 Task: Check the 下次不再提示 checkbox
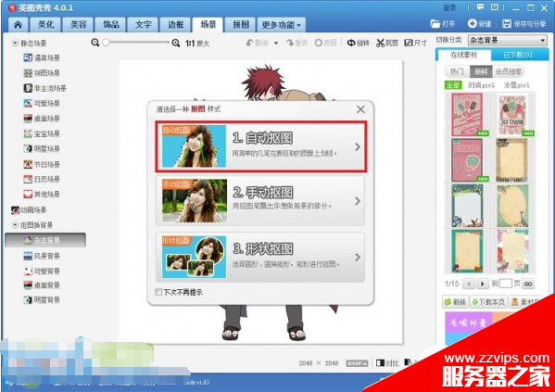tap(158, 292)
